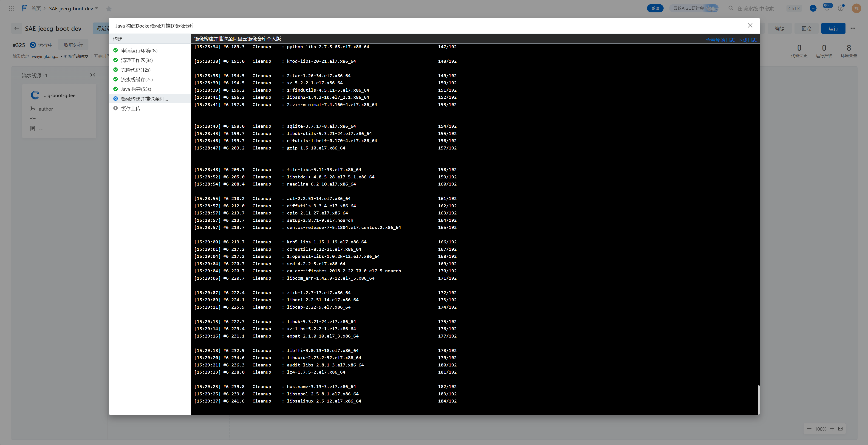Select the 清理工作区(3s) step
Screen dimensions: 868x445
click(x=150, y=60)
